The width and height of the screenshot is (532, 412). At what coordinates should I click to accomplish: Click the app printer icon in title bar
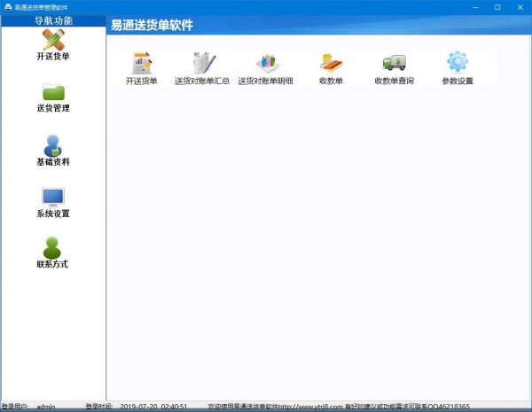point(8,7)
